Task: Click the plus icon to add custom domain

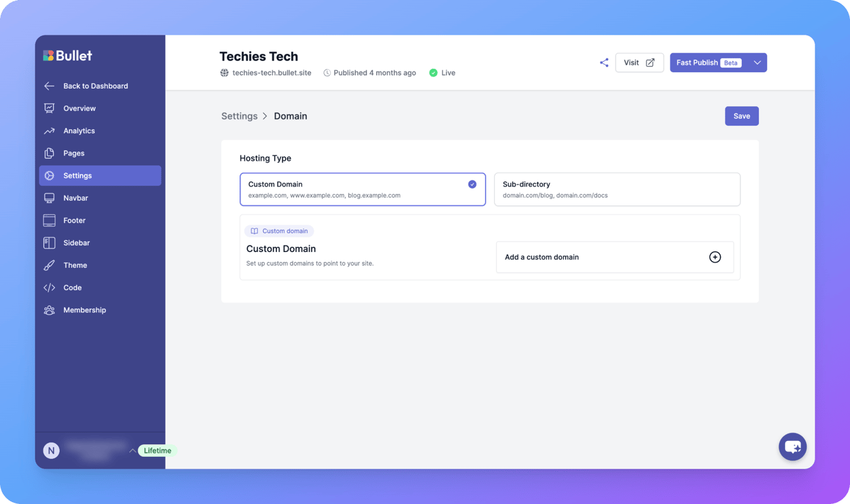Action: tap(715, 257)
